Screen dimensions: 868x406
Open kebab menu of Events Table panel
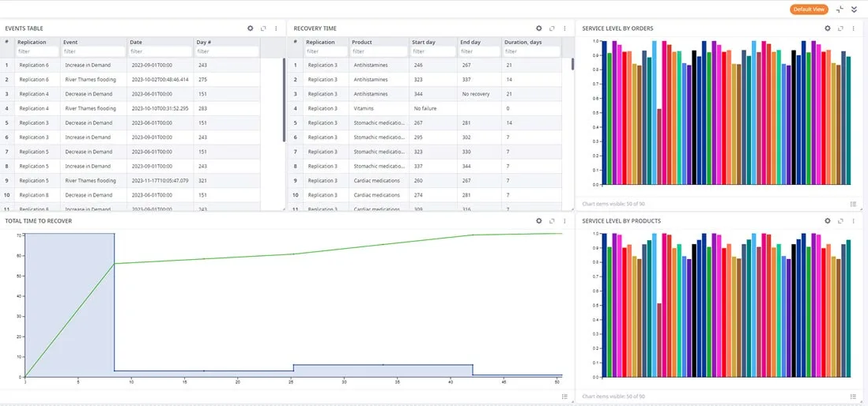(276, 28)
